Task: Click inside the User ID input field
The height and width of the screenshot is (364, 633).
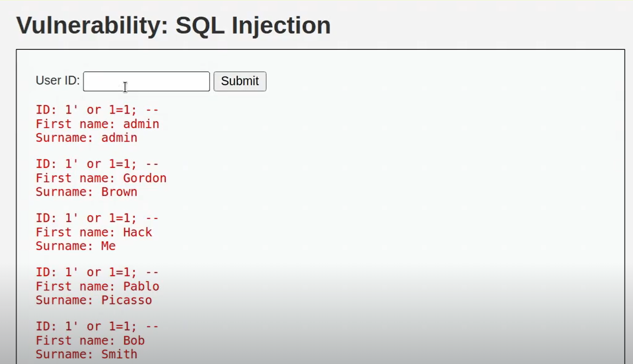Action: click(x=146, y=81)
